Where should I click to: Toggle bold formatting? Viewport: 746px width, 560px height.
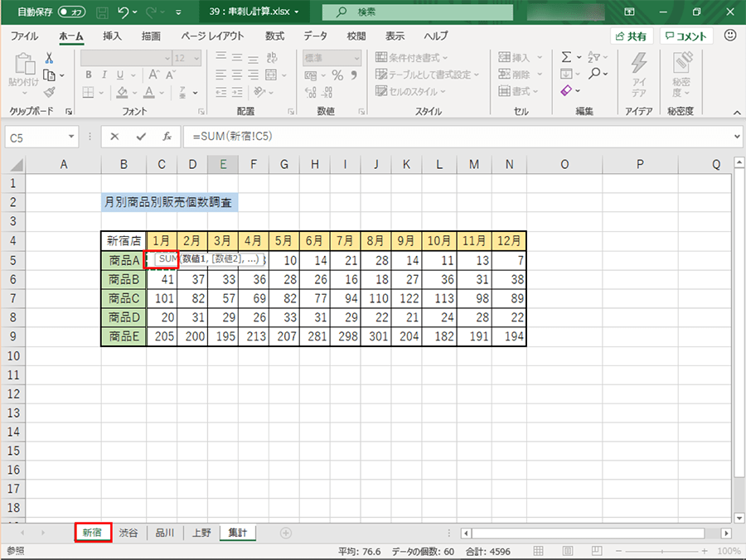point(89,75)
